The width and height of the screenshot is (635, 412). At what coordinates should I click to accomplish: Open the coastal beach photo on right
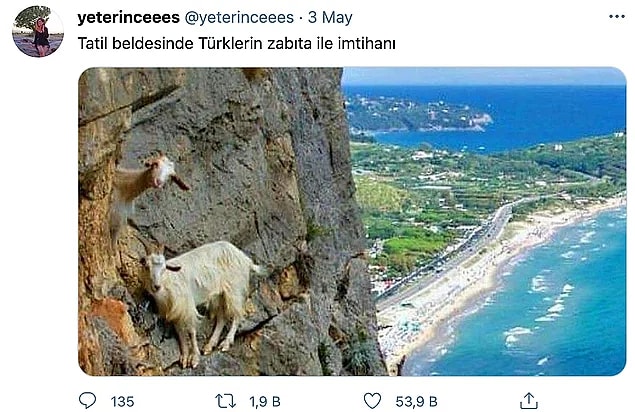[x=484, y=221]
